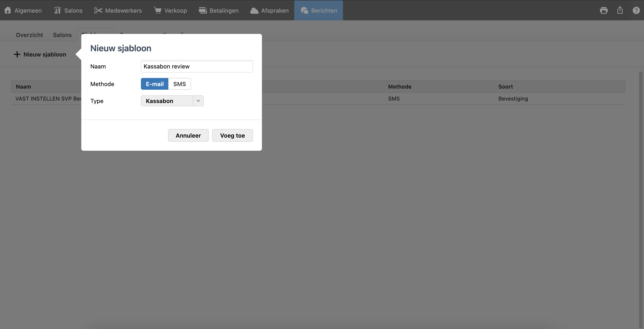The image size is (644, 329).
Task: Click the Verkoop shopping cart icon
Action: (158, 10)
